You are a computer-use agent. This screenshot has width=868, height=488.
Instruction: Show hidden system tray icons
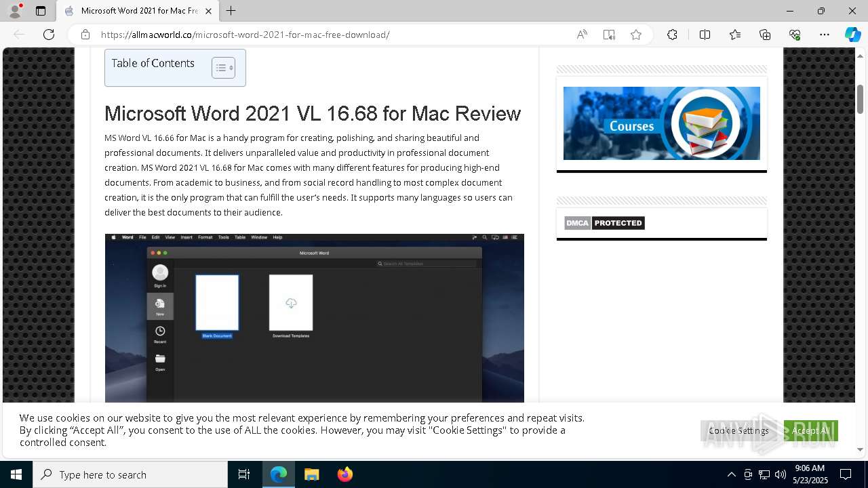pyautogui.click(x=731, y=474)
